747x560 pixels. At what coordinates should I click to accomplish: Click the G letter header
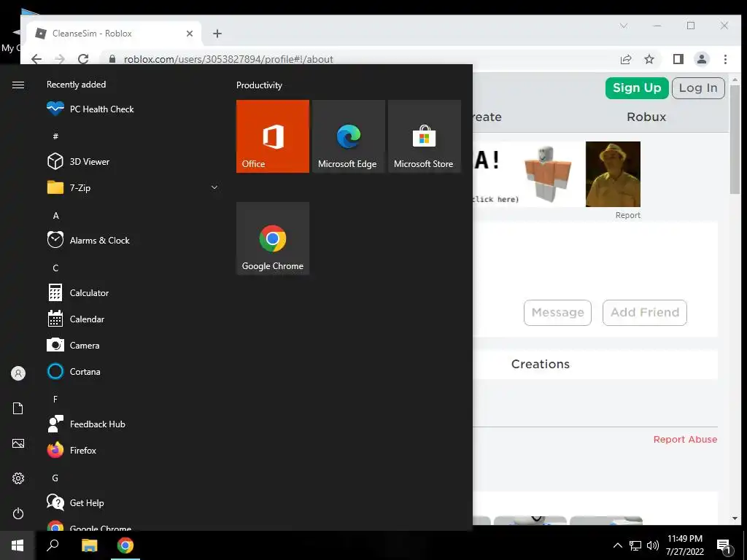tap(55, 478)
